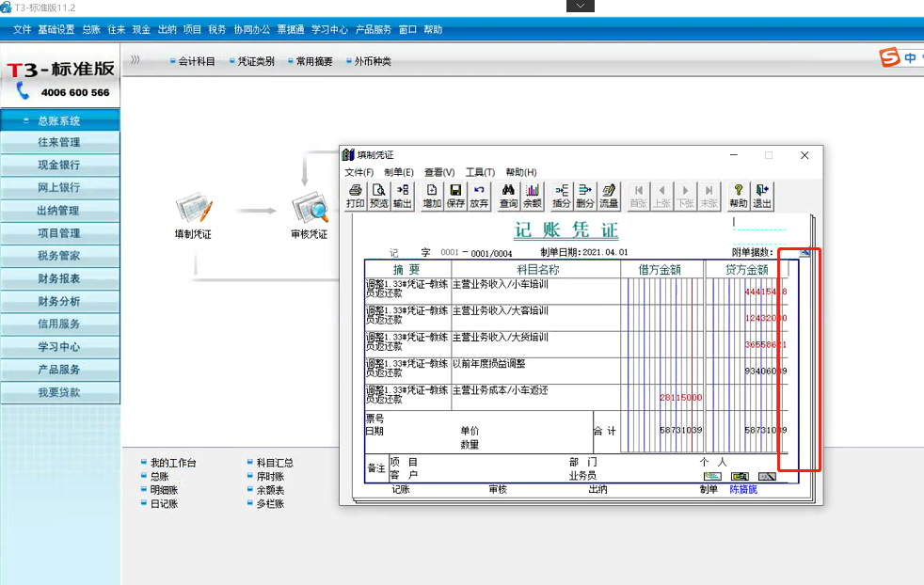Open 窗口 in main menu bar

(407, 29)
